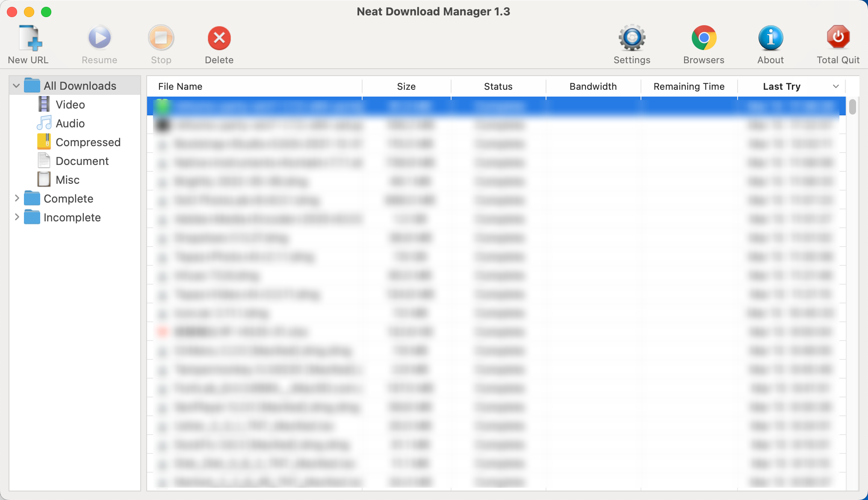868x500 pixels.
Task: Sort by the File Name column header
Action: [180, 86]
